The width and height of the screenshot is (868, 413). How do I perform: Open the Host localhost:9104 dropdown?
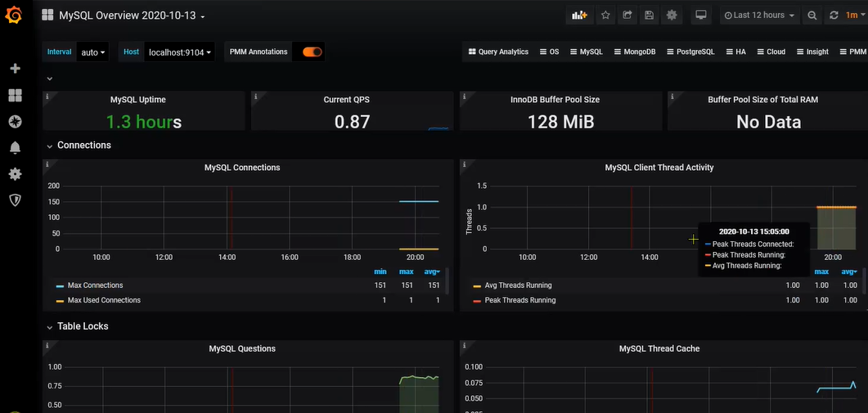pos(179,52)
